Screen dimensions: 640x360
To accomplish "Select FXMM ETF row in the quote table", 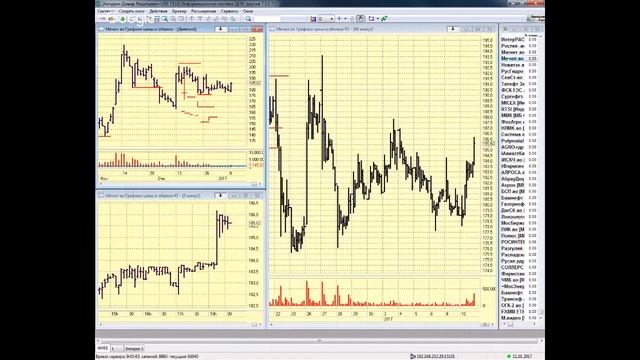I will point(519,311).
